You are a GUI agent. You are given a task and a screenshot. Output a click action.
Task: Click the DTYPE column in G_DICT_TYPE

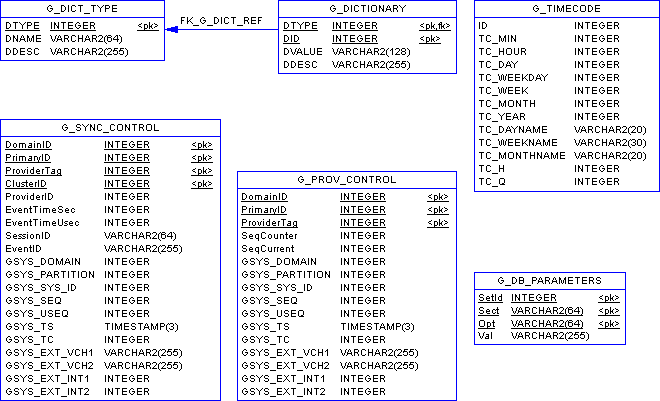click(22, 26)
